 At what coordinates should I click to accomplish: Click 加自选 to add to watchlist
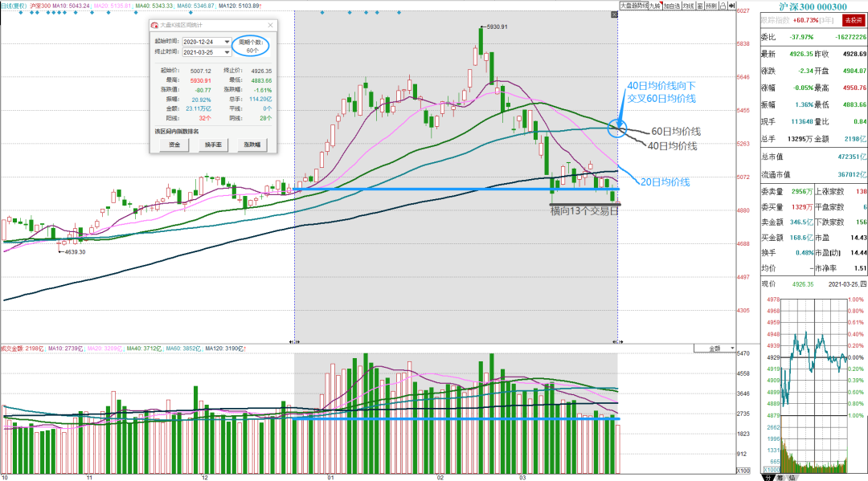click(671, 6)
